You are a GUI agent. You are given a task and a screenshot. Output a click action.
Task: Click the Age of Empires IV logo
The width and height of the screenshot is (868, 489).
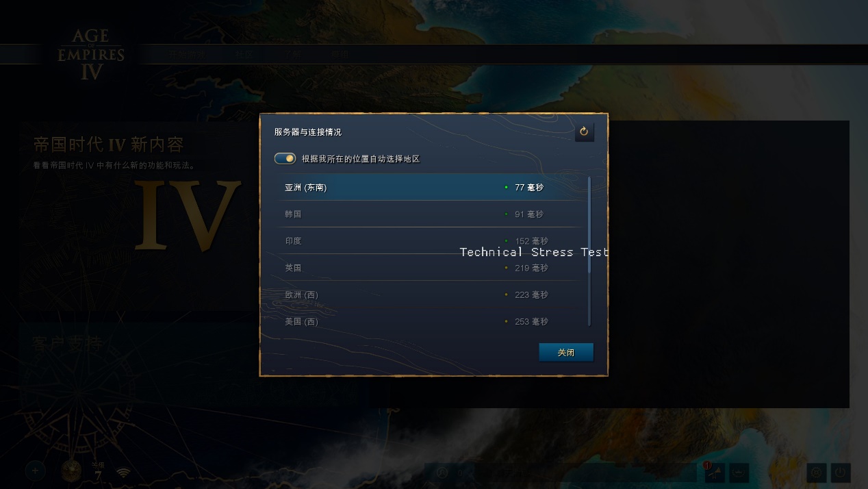[x=91, y=55]
